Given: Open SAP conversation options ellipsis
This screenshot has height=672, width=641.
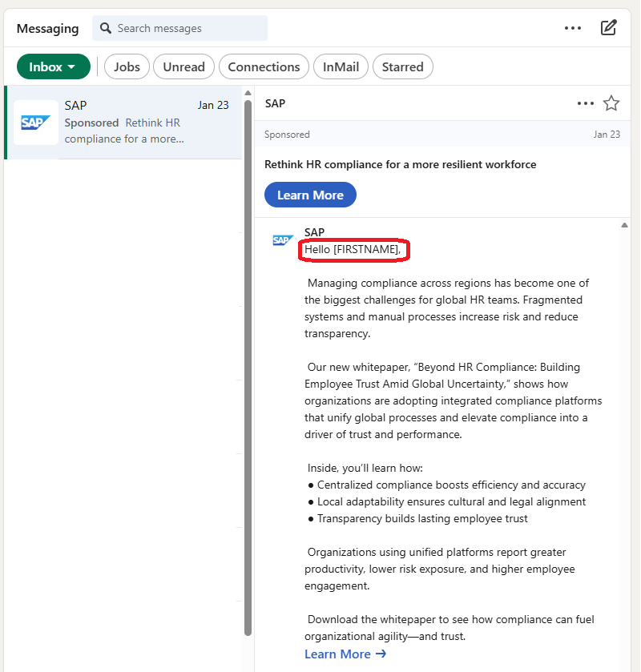Looking at the screenshot, I should point(586,103).
